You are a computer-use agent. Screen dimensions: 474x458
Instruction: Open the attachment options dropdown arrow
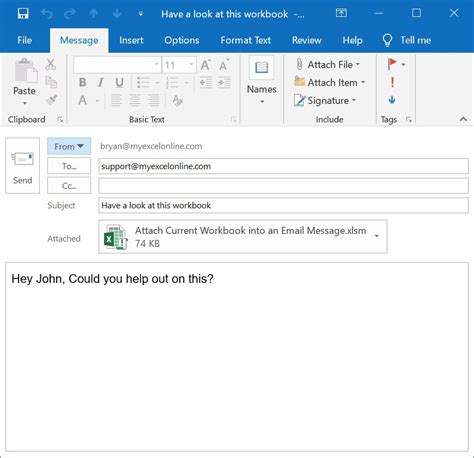coord(377,236)
